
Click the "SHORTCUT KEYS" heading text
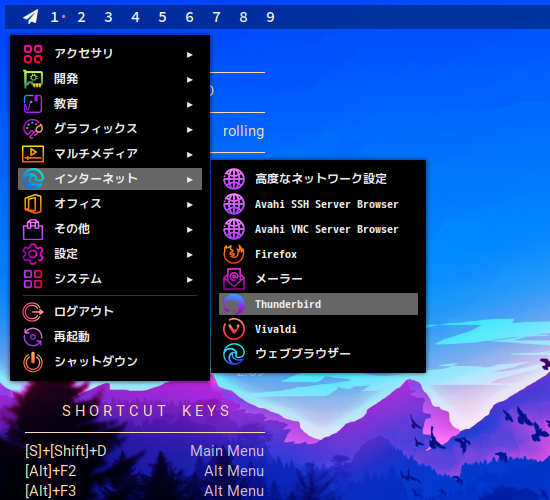(146, 411)
